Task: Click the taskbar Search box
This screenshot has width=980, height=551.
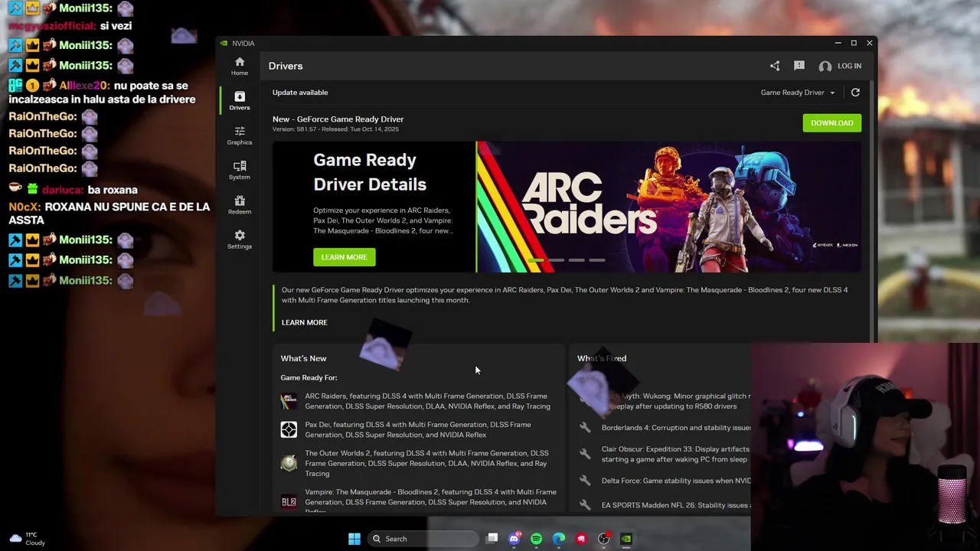Action: click(x=423, y=539)
